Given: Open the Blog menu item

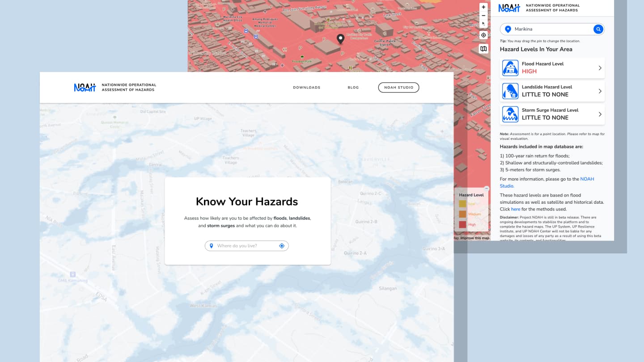Looking at the screenshot, I should pyautogui.click(x=353, y=88).
